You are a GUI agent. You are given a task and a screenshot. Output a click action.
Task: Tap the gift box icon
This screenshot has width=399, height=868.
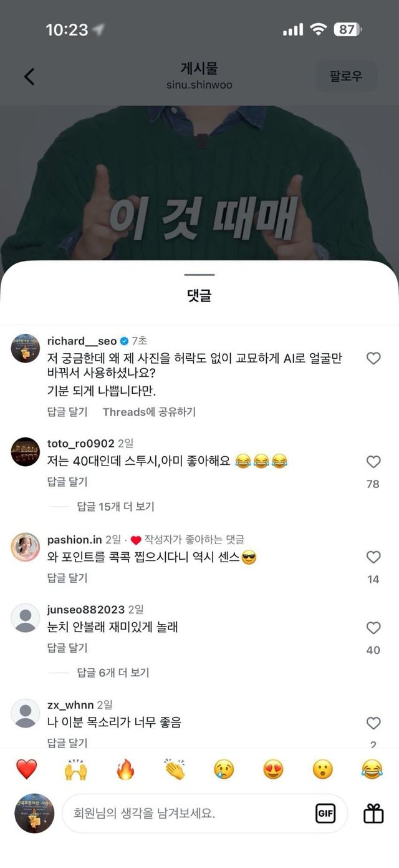pos(373,813)
